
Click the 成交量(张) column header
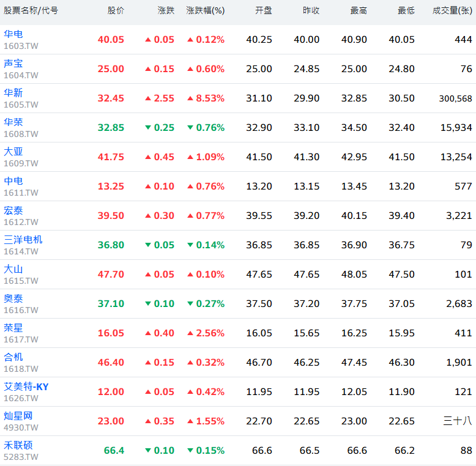click(x=452, y=11)
